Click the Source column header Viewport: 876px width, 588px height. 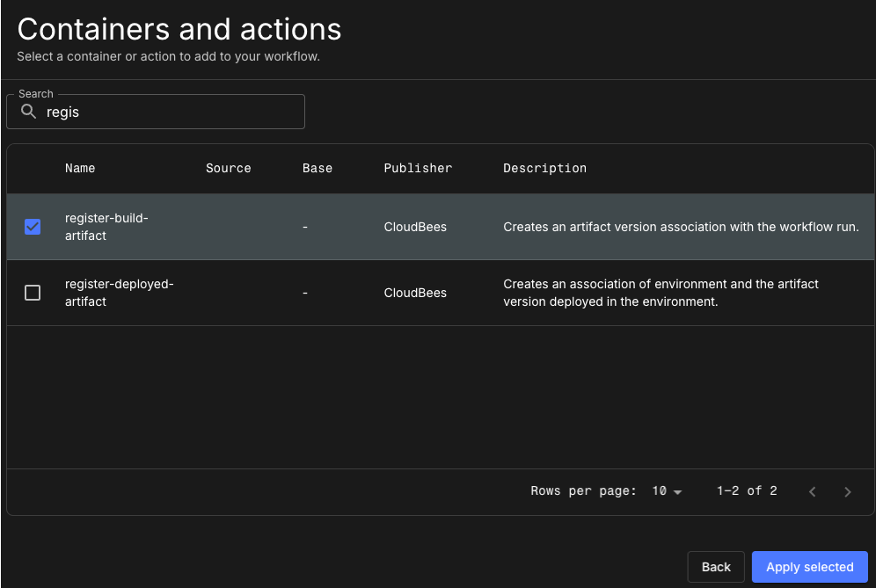228,168
